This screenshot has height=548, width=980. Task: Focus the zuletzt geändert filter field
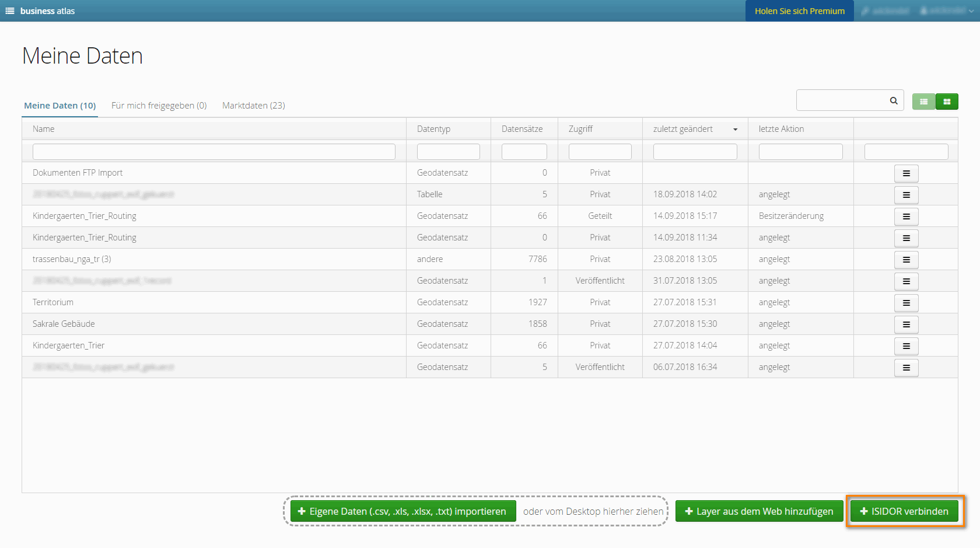(x=695, y=152)
